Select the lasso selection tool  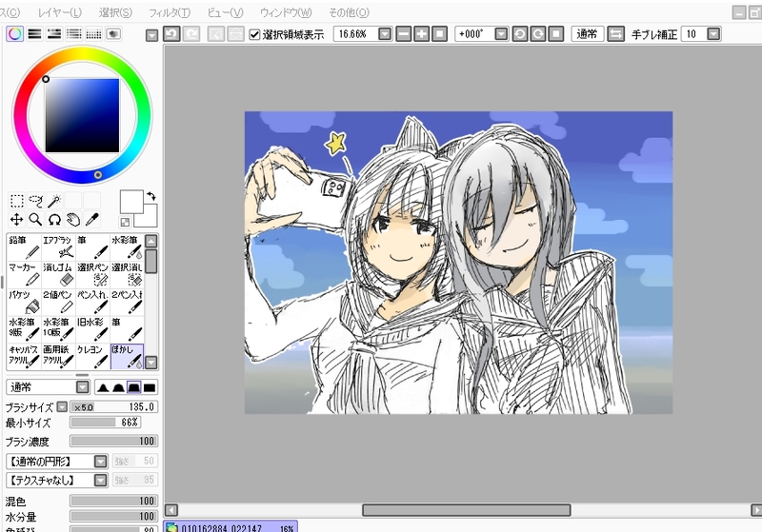(35, 201)
